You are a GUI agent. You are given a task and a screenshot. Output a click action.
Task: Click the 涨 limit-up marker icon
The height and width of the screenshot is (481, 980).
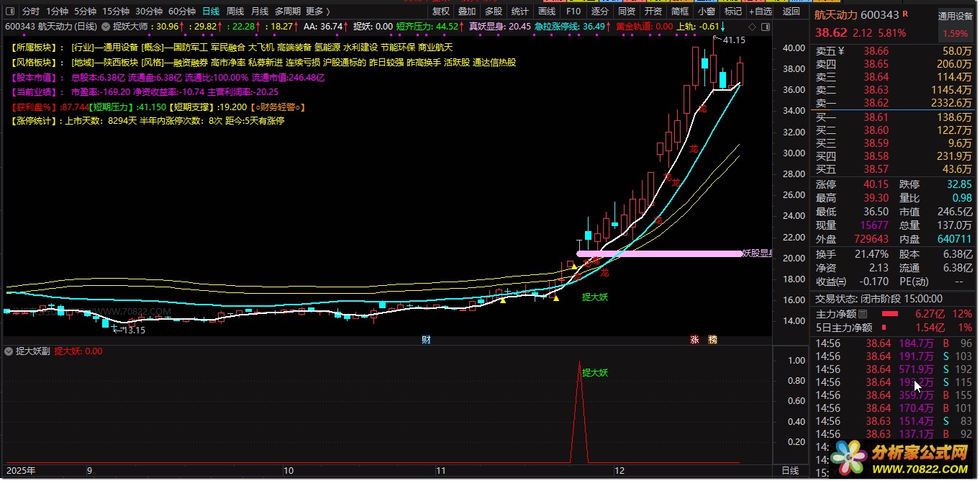click(694, 339)
